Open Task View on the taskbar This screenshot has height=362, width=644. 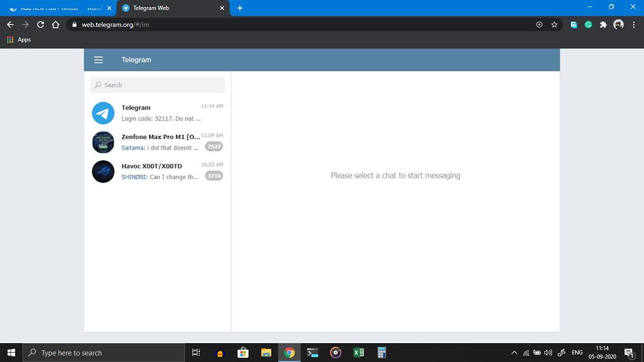click(x=196, y=353)
